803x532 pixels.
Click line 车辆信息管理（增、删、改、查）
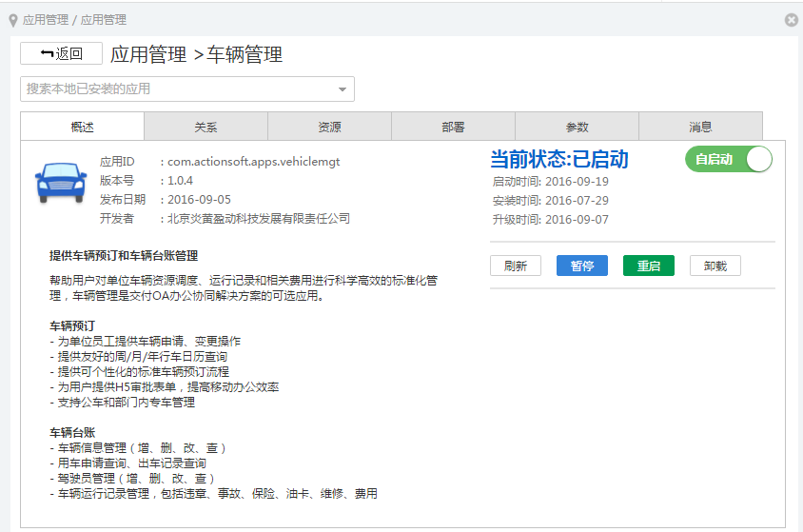point(142,448)
